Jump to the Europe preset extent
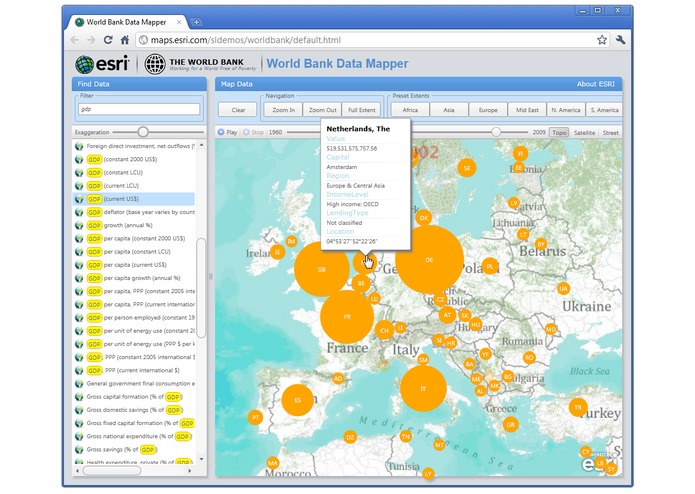The height and width of the screenshot is (494, 695). click(488, 110)
